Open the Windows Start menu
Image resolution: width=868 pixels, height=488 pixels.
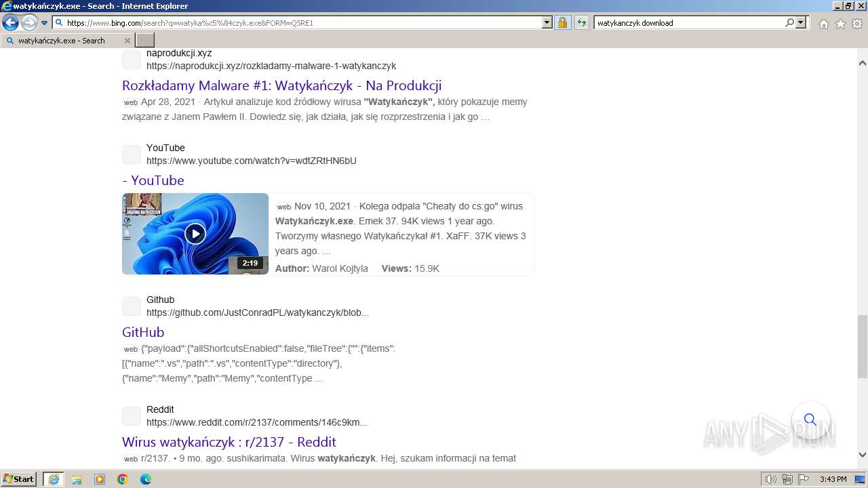click(x=19, y=479)
